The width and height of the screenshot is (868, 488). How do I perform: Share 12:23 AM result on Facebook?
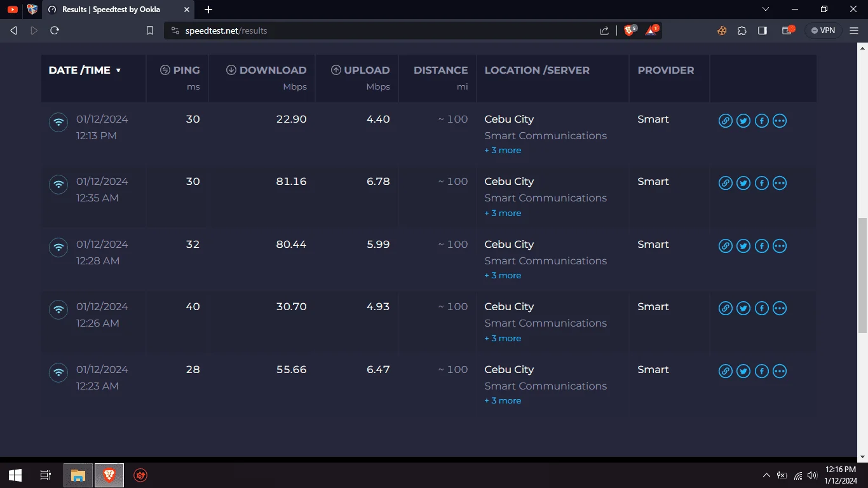tap(761, 371)
